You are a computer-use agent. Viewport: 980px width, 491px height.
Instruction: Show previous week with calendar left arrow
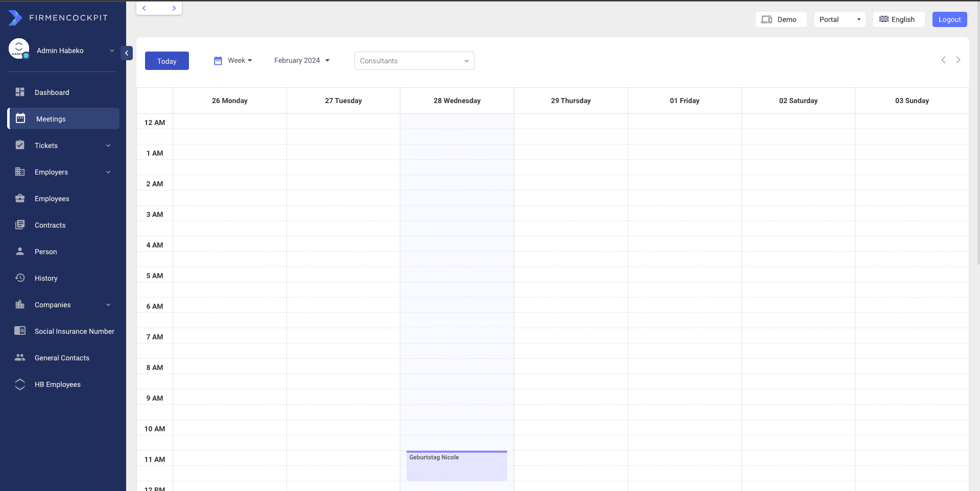pos(943,60)
